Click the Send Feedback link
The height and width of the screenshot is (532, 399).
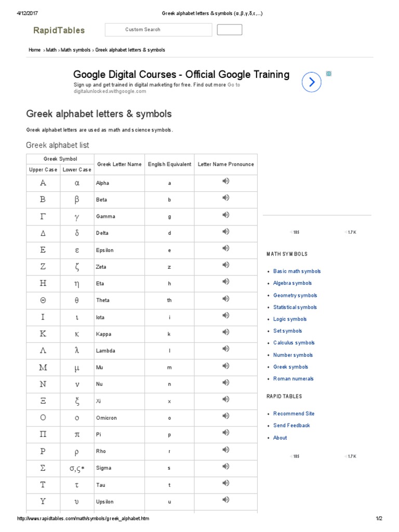point(291,425)
